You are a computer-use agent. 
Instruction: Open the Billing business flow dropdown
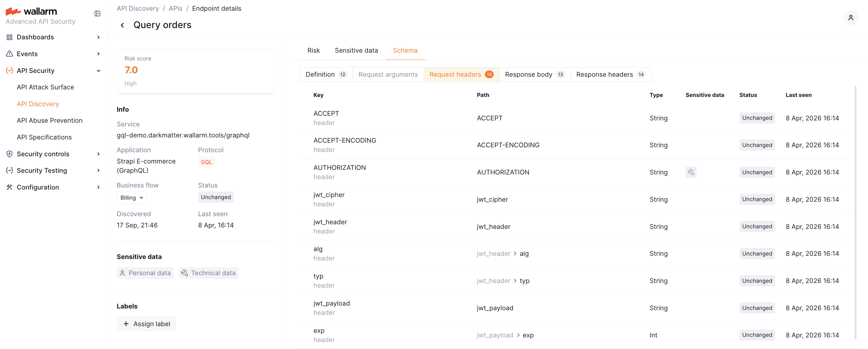click(x=131, y=197)
